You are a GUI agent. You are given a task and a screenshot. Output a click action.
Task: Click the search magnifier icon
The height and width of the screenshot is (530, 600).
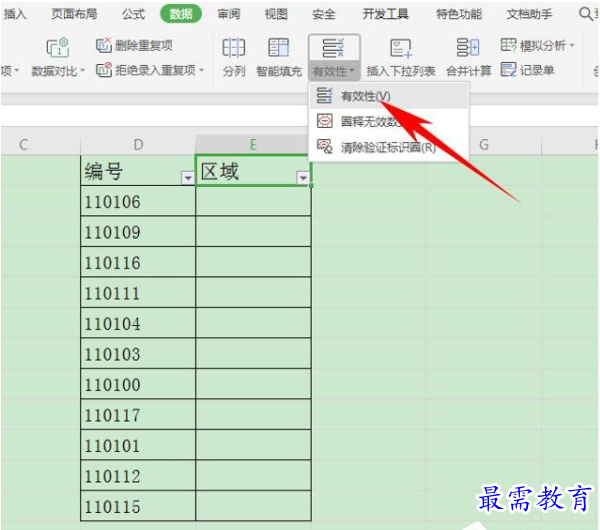585,13
